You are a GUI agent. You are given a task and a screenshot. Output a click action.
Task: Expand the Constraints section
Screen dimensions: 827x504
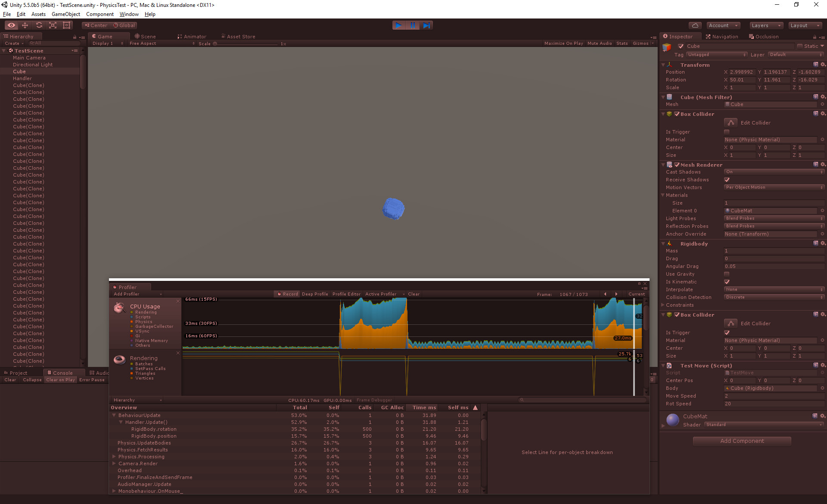664,305
